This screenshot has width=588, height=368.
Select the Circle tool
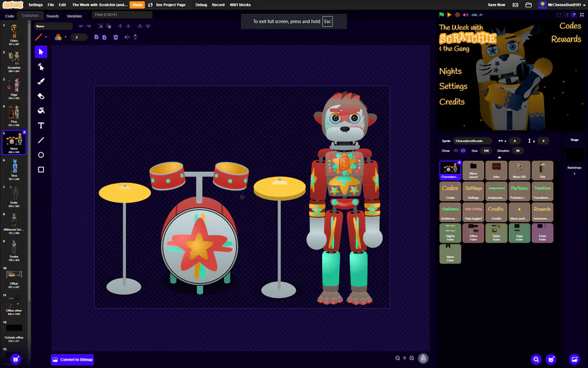(41, 155)
